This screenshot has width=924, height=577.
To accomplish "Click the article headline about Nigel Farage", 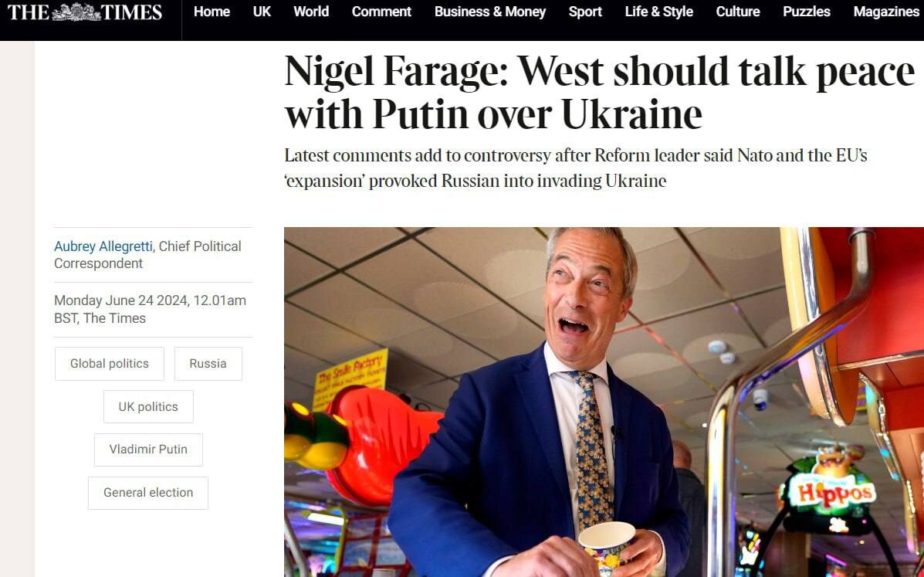I will tap(600, 92).
